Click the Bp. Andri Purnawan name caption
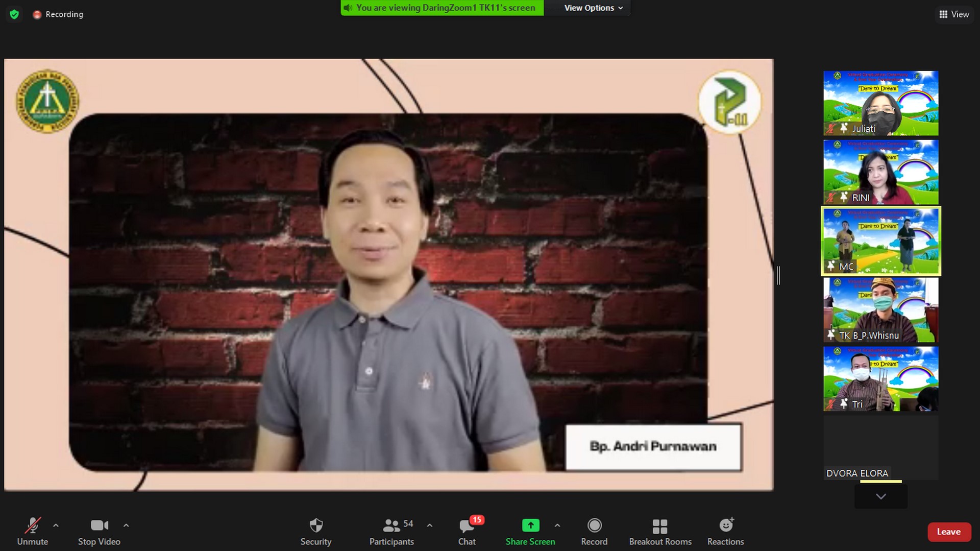The width and height of the screenshot is (980, 551). coord(653,446)
